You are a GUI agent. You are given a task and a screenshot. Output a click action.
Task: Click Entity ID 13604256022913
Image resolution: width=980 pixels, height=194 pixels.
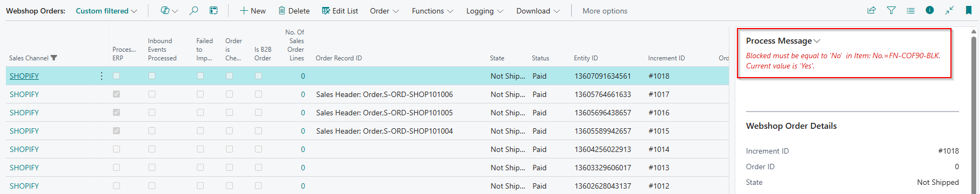tap(602, 149)
